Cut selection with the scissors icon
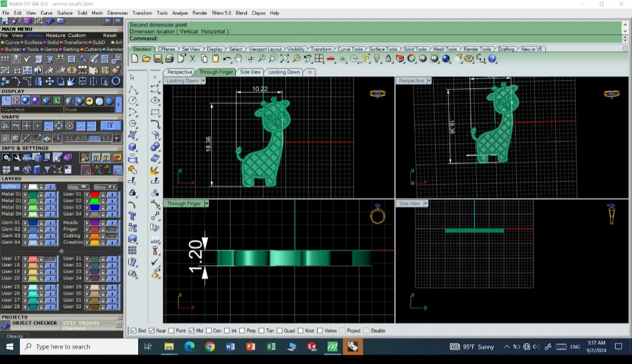632x364 pixels. coord(193,59)
